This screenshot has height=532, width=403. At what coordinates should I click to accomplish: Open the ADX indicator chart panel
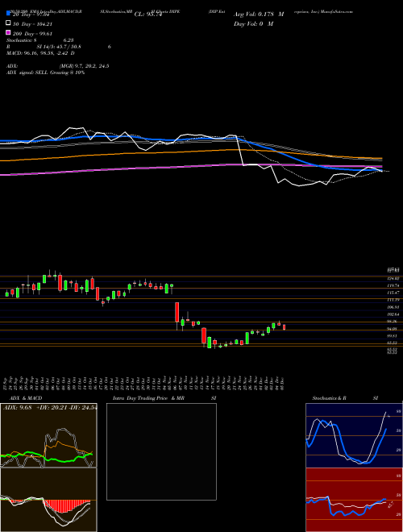tap(48, 435)
